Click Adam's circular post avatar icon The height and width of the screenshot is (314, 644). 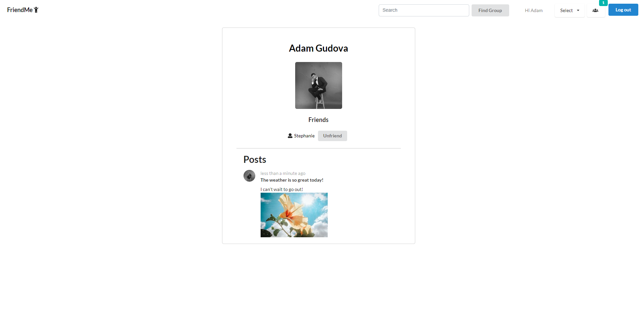pyautogui.click(x=249, y=176)
